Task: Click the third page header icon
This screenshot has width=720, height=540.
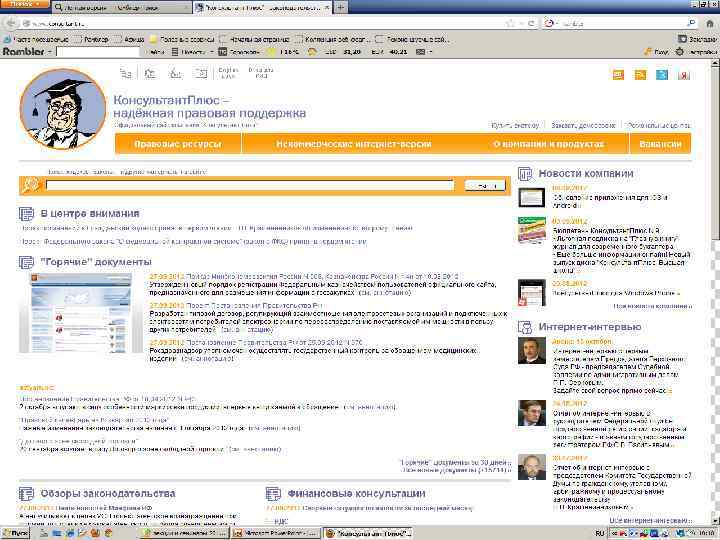Action: pyautogui.click(x=175, y=73)
